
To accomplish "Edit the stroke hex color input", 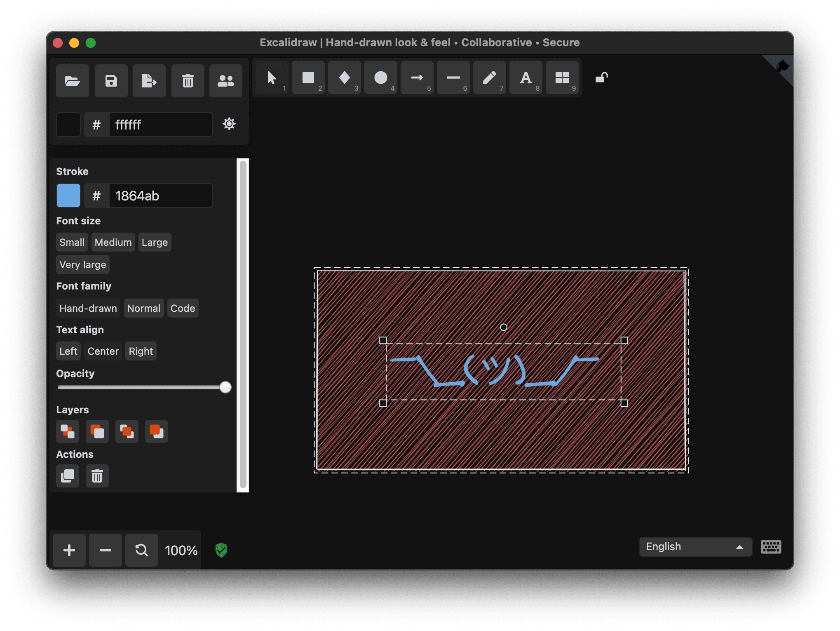I will 161,195.
